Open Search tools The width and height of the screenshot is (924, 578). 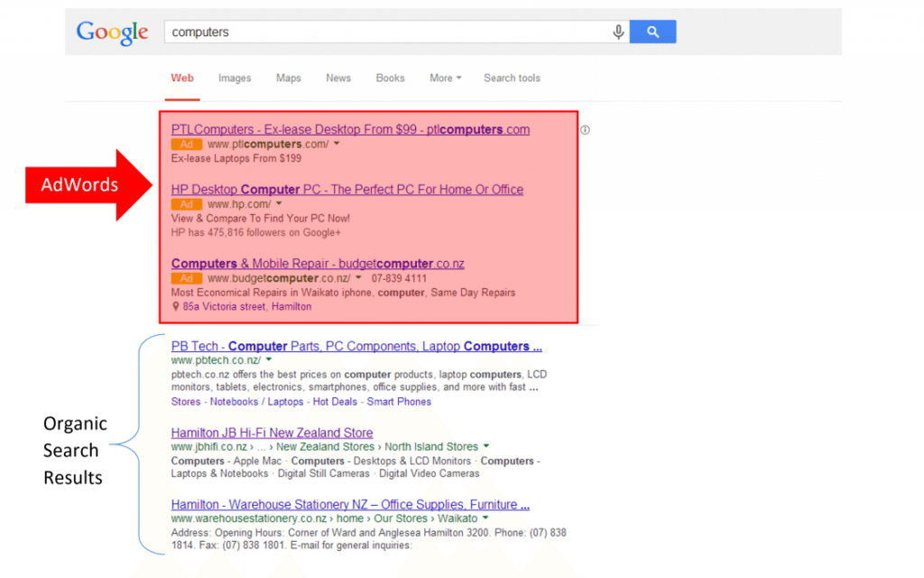tap(512, 78)
